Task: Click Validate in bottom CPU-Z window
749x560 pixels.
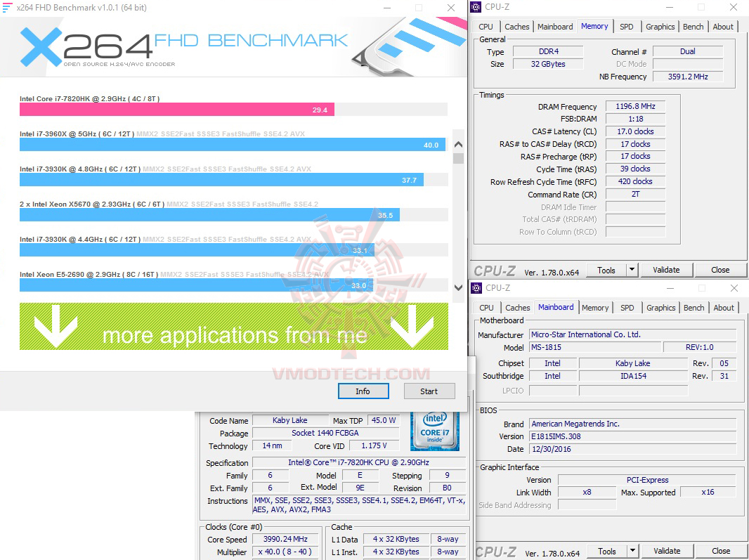Action: 667,551
